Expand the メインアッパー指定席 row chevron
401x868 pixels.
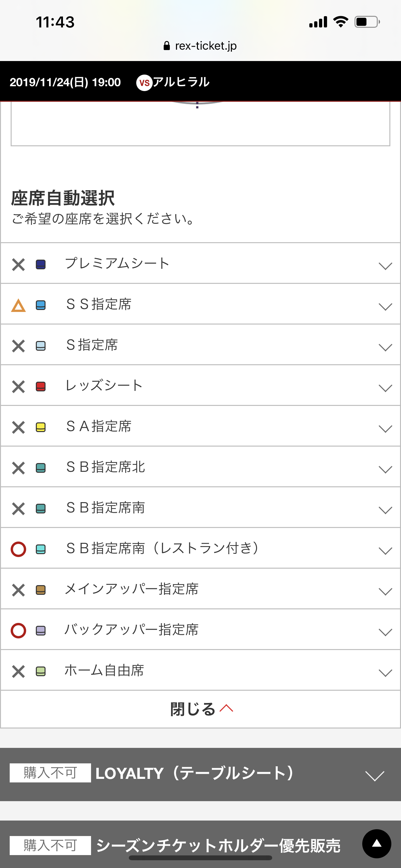pyautogui.click(x=385, y=591)
